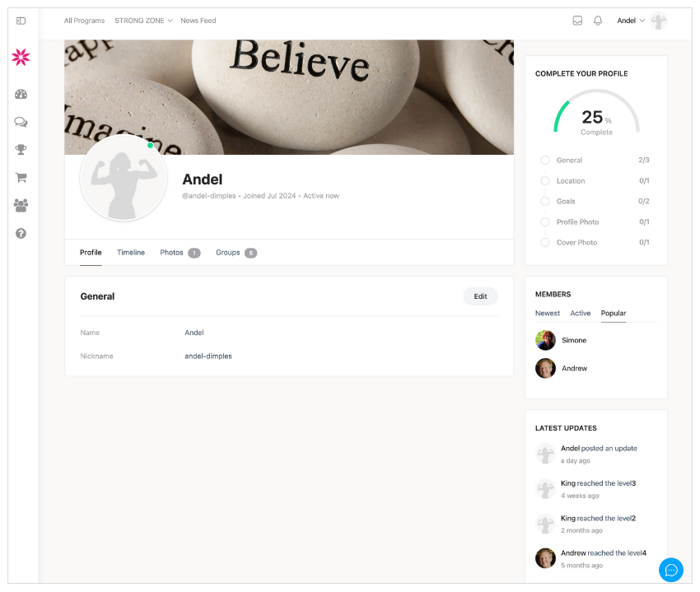The height and width of the screenshot is (592, 700).
Task: Switch to the Timeline tab
Action: coord(131,252)
